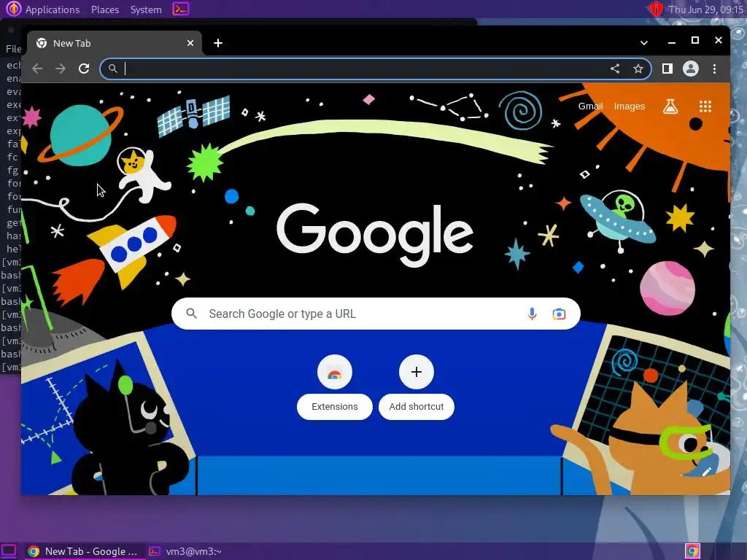747x560 pixels.
Task: Open the System menu
Action: pos(146,9)
